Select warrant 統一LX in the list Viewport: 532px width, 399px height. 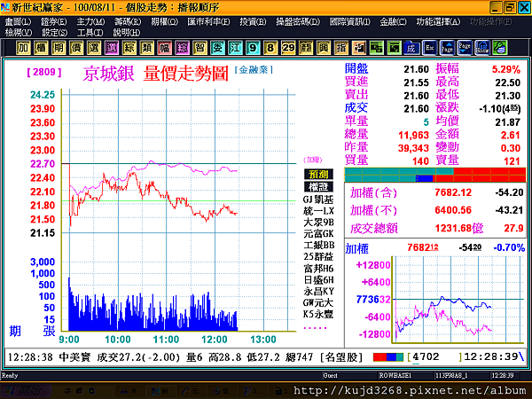(318, 211)
